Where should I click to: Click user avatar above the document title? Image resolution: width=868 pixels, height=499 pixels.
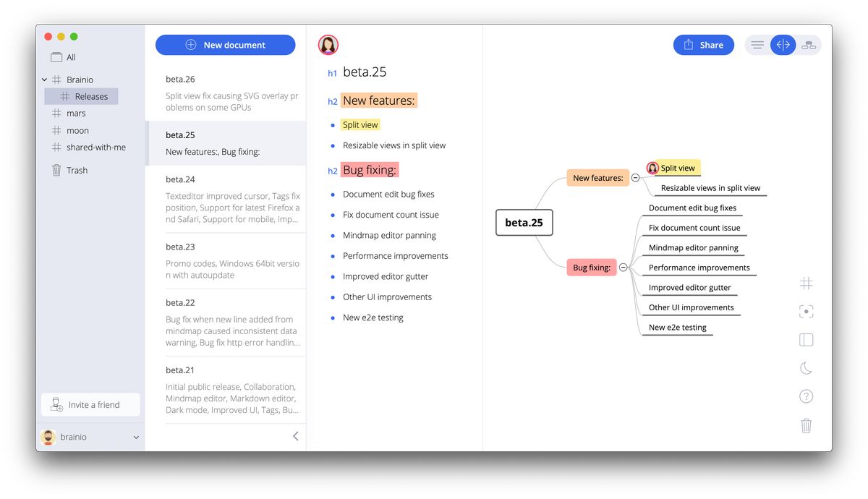328,45
